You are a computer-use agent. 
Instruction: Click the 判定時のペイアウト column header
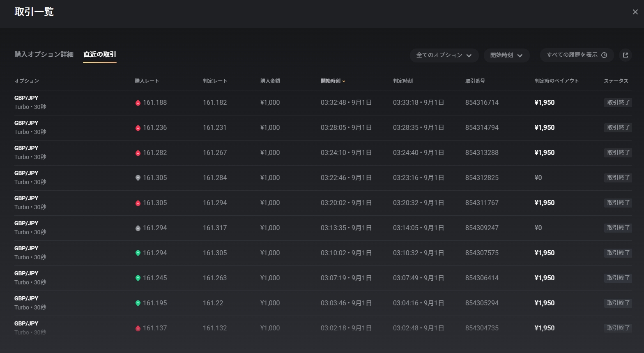(x=557, y=81)
